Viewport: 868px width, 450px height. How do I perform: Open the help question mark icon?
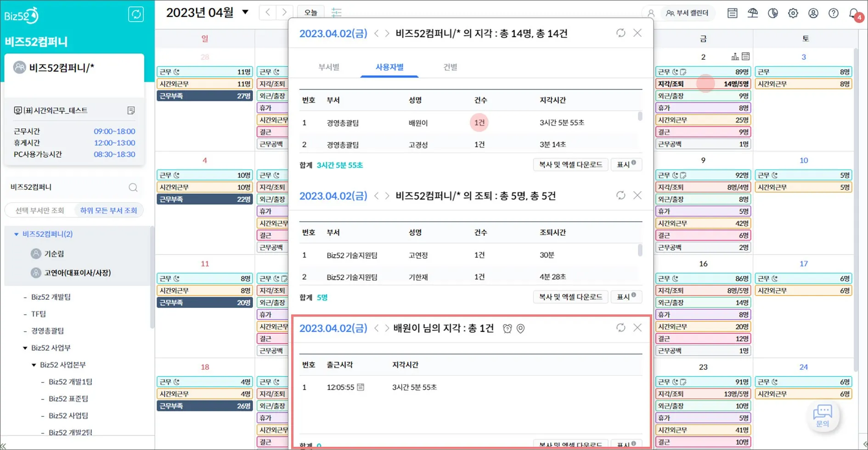pos(834,13)
